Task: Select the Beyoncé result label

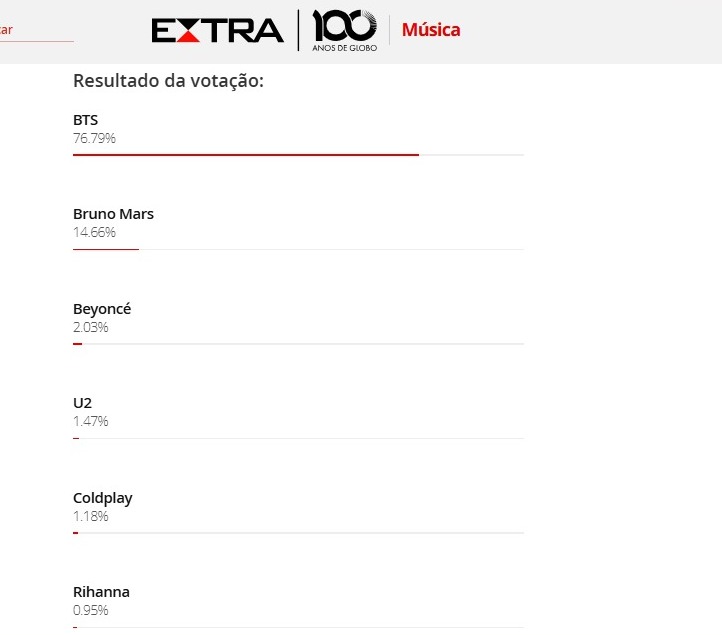Action: [x=102, y=309]
